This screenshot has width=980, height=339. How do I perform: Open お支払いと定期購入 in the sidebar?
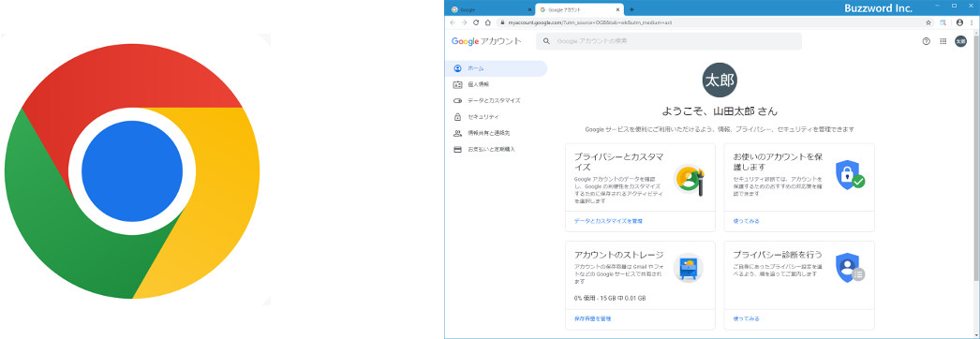point(497,149)
